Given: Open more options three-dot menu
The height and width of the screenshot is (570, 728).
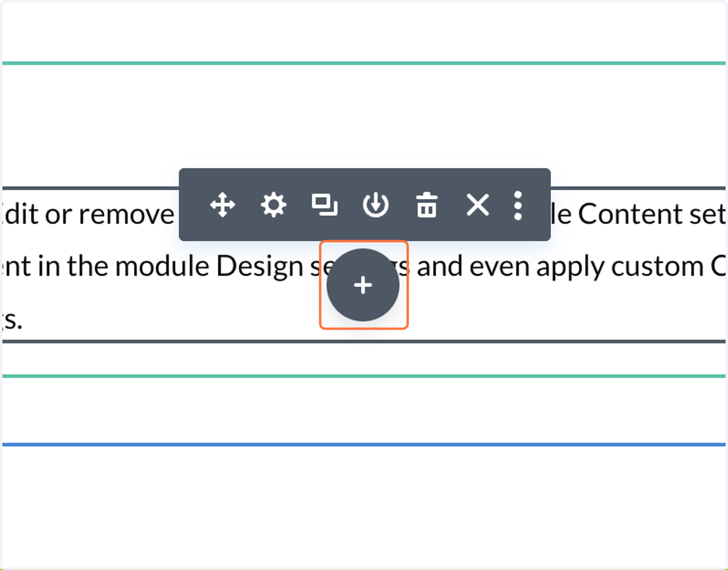Looking at the screenshot, I should (x=517, y=205).
